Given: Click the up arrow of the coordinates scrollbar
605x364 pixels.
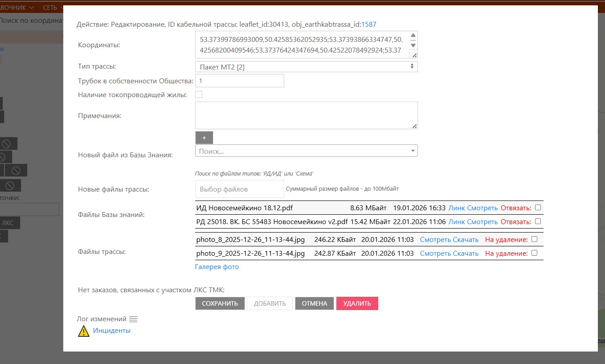Looking at the screenshot, I should click(x=413, y=35).
